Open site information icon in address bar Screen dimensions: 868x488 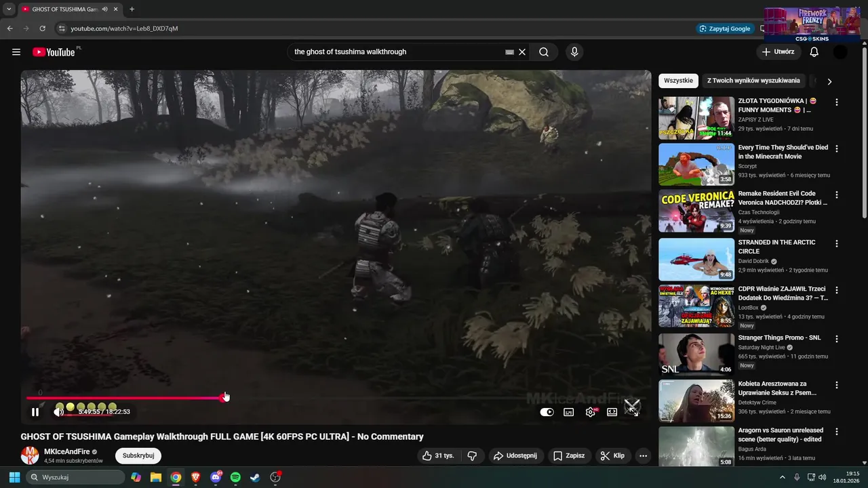coord(61,28)
